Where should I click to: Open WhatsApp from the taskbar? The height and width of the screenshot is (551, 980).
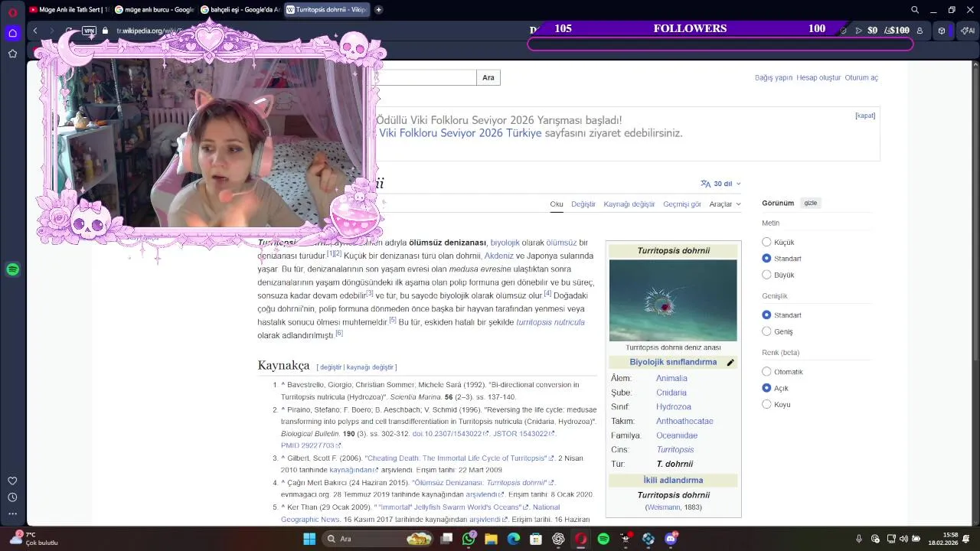pyautogui.click(x=469, y=539)
